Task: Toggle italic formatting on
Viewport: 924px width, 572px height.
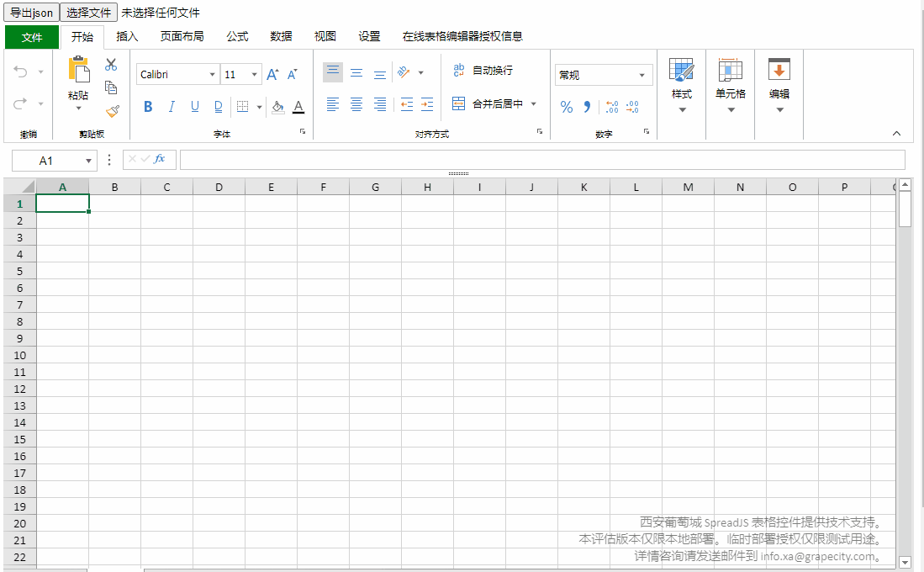Action: tap(172, 107)
